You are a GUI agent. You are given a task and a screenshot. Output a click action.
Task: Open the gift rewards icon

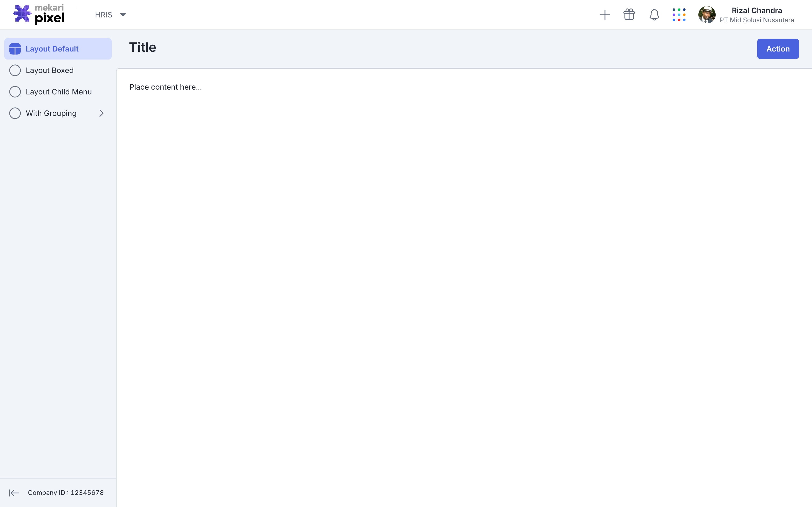click(x=629, y=15)
